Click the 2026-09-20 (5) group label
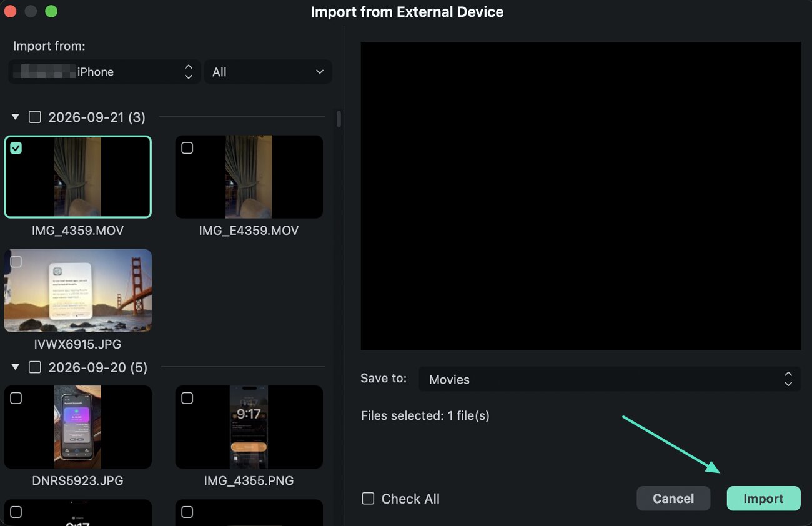The height and width of the screenshot is (526, 812). click(x=98, y=367)
